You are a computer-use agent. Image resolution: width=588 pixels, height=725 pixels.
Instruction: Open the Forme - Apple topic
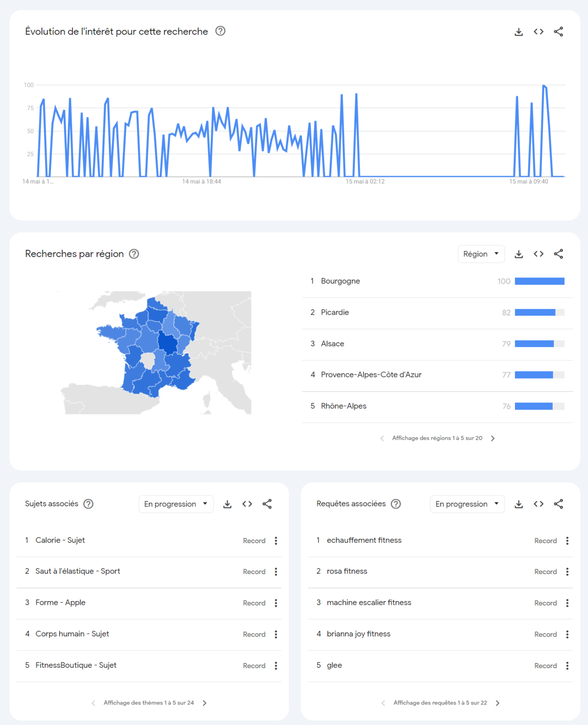click(x=60, y=602)
